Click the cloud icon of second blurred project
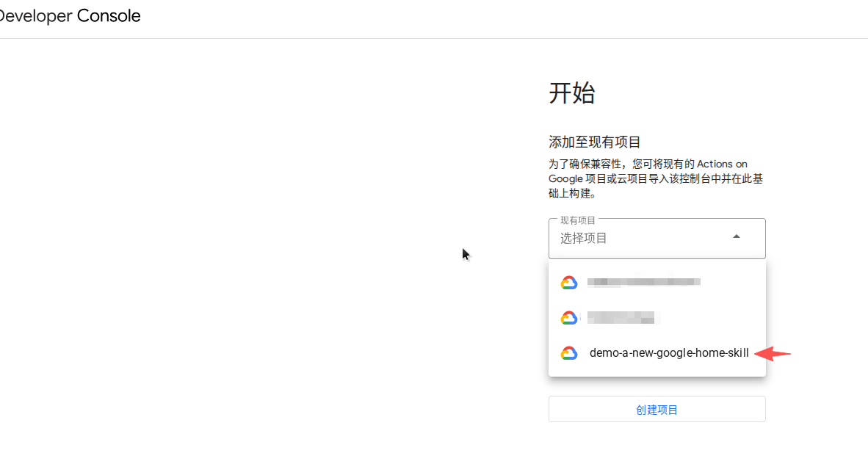 click(568, 318)
